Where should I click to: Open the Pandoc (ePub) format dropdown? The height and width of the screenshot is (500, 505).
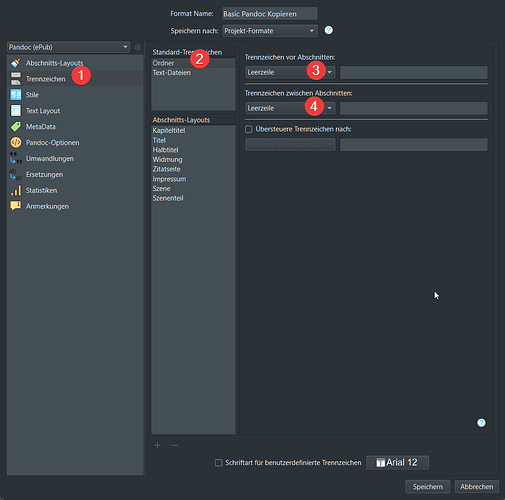click(x=68, y=47)
